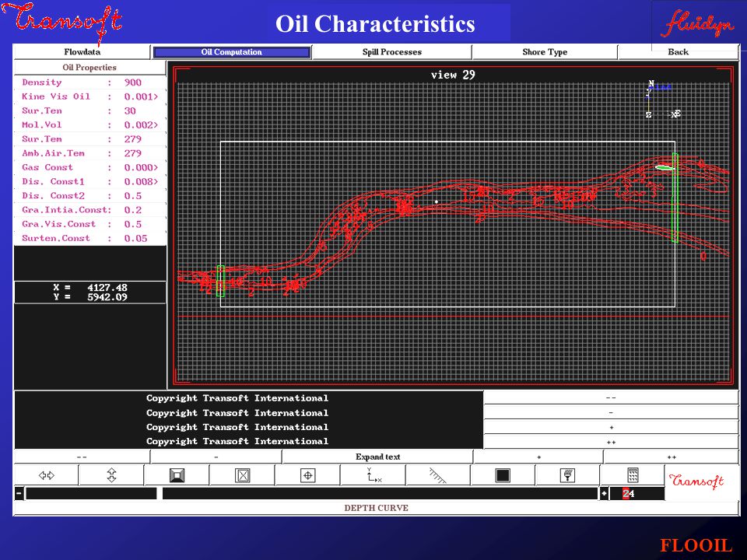Switch to Spill Processes tab
The width and height of the screenshot is (747, 560).
pyautogui.click(x=391, y=52)
